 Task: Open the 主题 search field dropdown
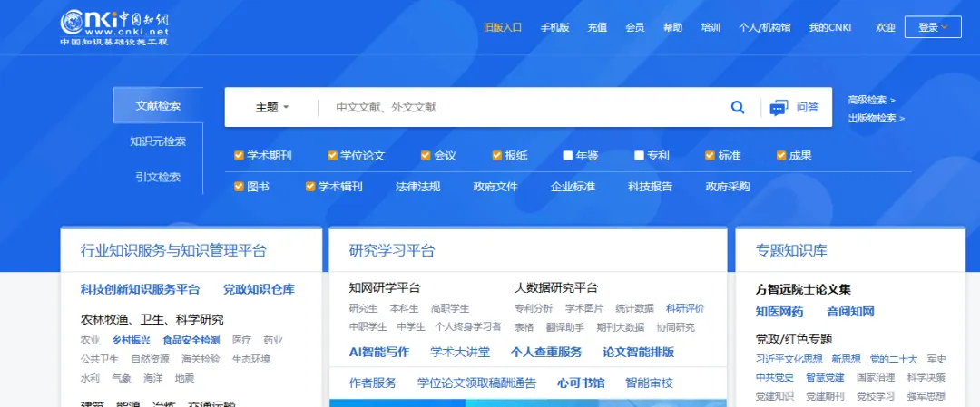click(x=272, y=107)
